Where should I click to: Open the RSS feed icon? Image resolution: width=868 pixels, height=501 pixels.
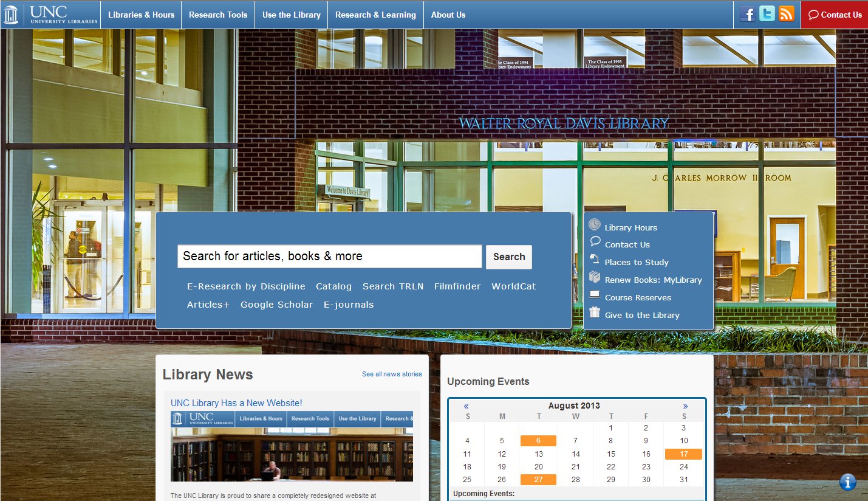[787, 14]
